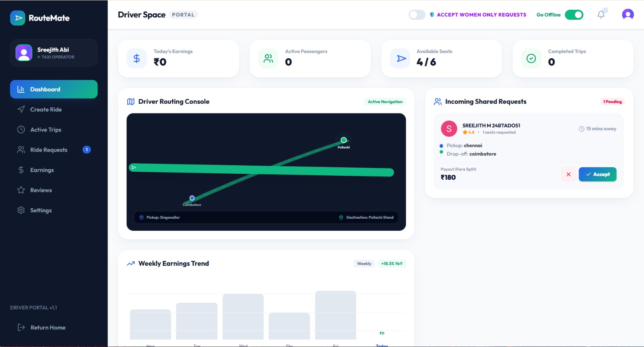
Task: Click the Completed Trips checkmark icon
Action: [x=531, y=59]
